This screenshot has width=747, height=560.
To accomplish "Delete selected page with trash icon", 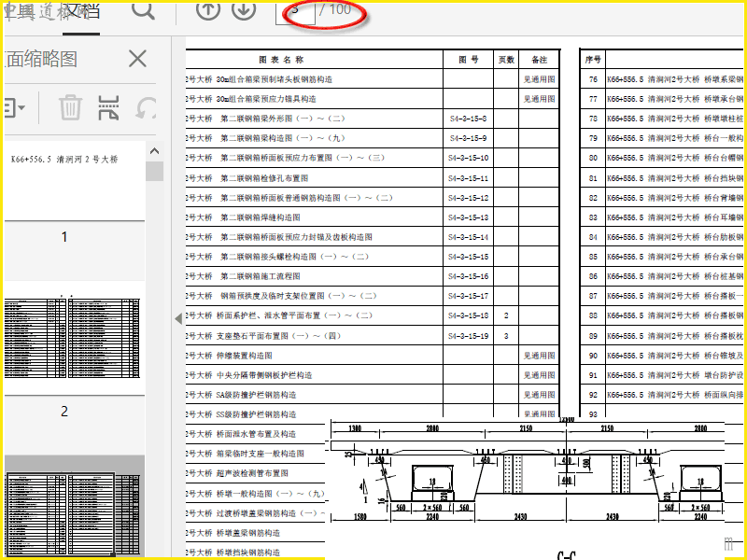I will 71,107.
